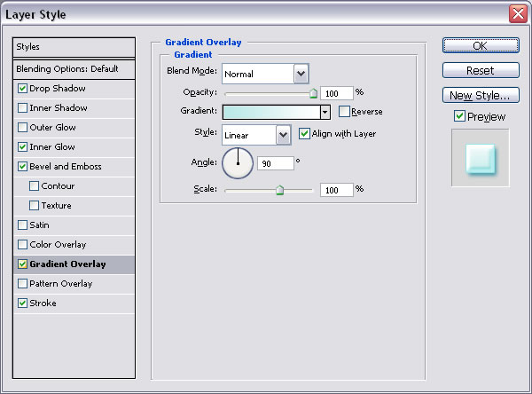Select the Pattern Overlay label
Viewport: 532px width, 394px height.
pos(61,284)
